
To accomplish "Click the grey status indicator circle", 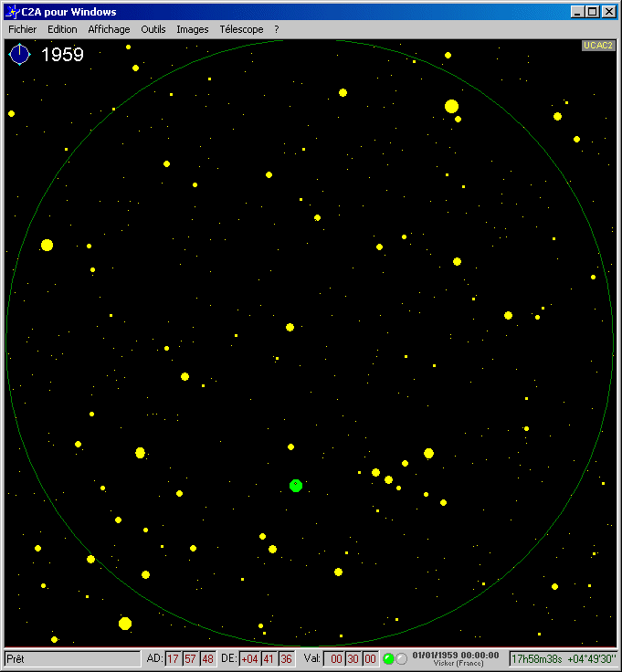I will [401, 658].
